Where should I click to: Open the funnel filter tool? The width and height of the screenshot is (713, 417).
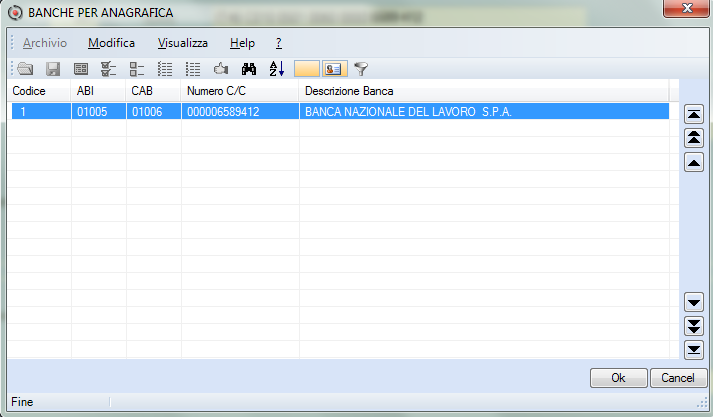click(361, 69)
